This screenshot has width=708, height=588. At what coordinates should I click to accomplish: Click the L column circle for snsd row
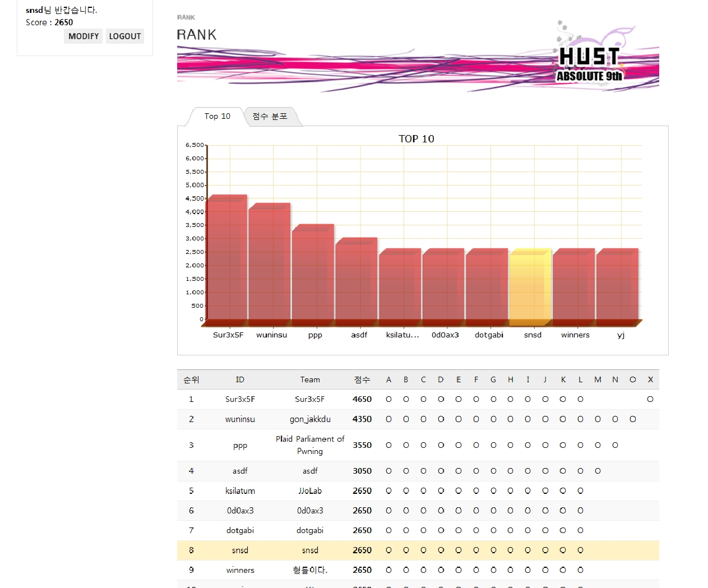click(580, 550)
